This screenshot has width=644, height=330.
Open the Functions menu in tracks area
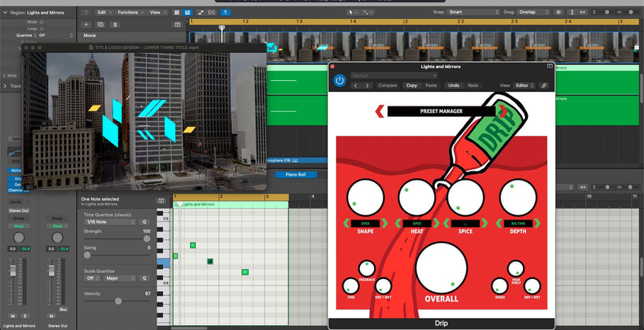point(130,12)
